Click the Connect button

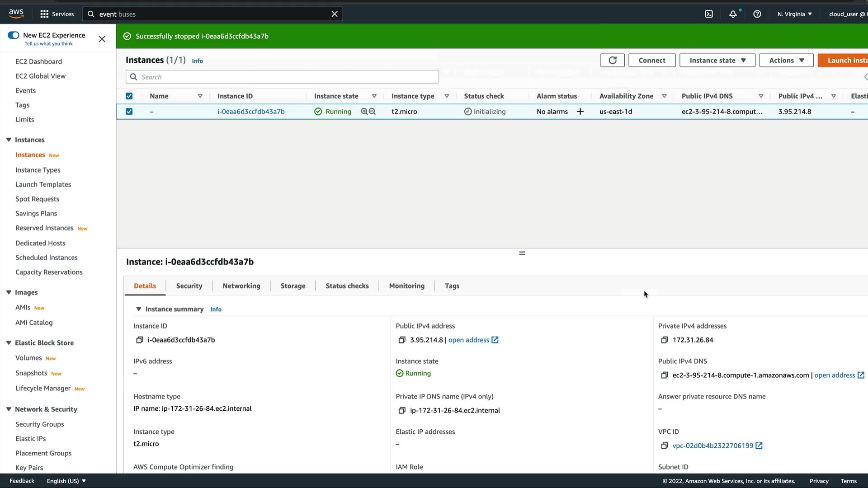651,60
